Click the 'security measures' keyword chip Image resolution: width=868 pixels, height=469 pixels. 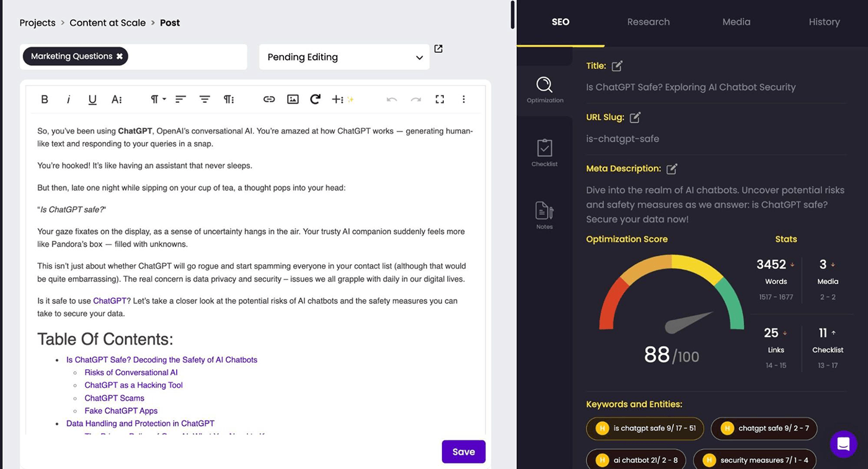coord(755,460)
